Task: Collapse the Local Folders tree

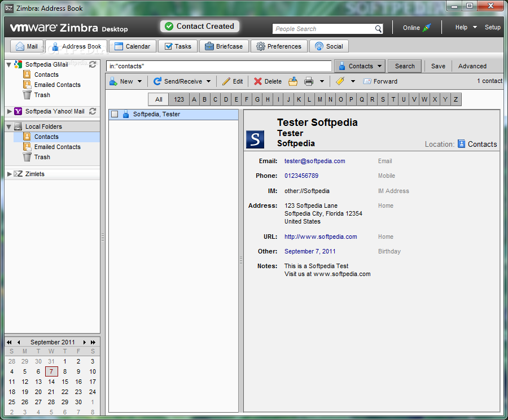Action: coord(9,126)
